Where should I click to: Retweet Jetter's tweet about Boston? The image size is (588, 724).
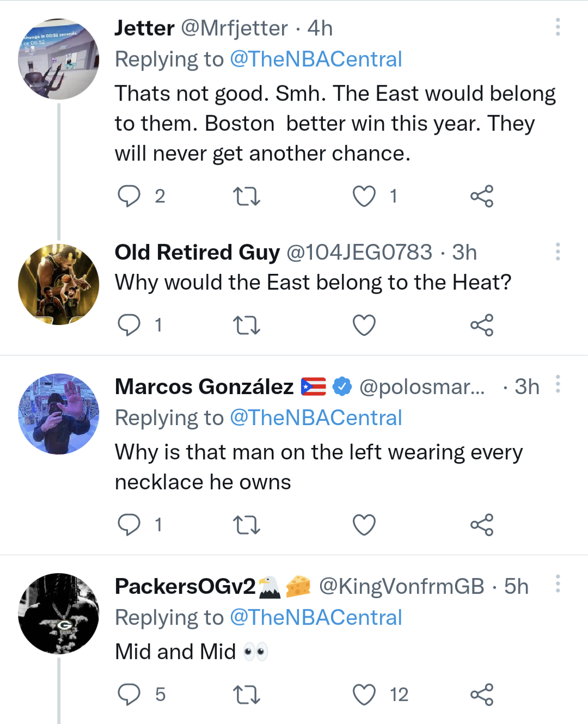246,196
